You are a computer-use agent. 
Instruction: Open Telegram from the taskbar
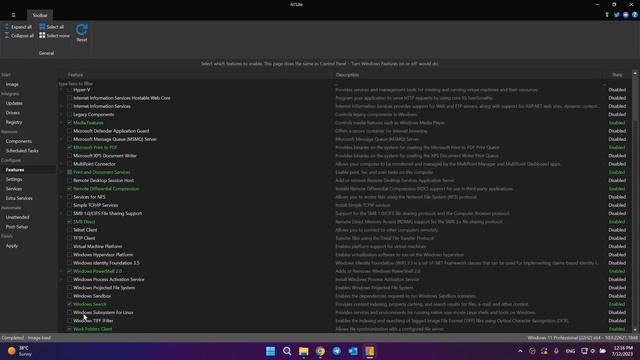click(337, 351)
